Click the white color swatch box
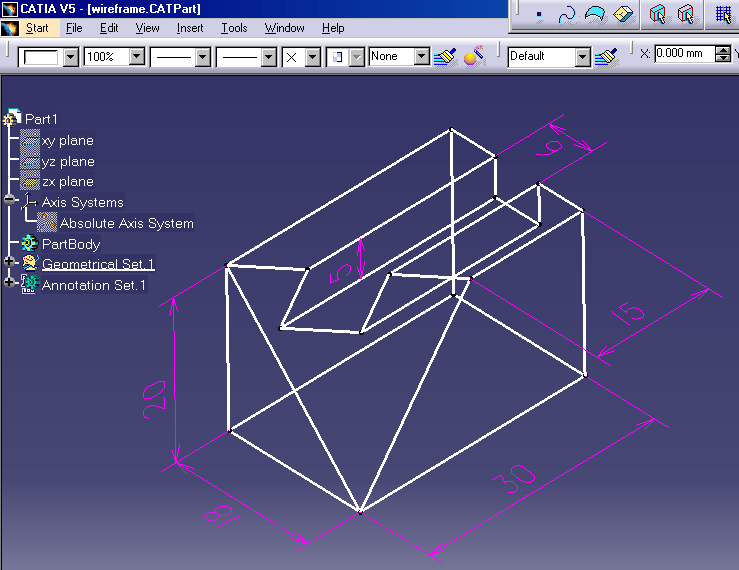Viewport: 739px width, 570px height. pos(41,58)
